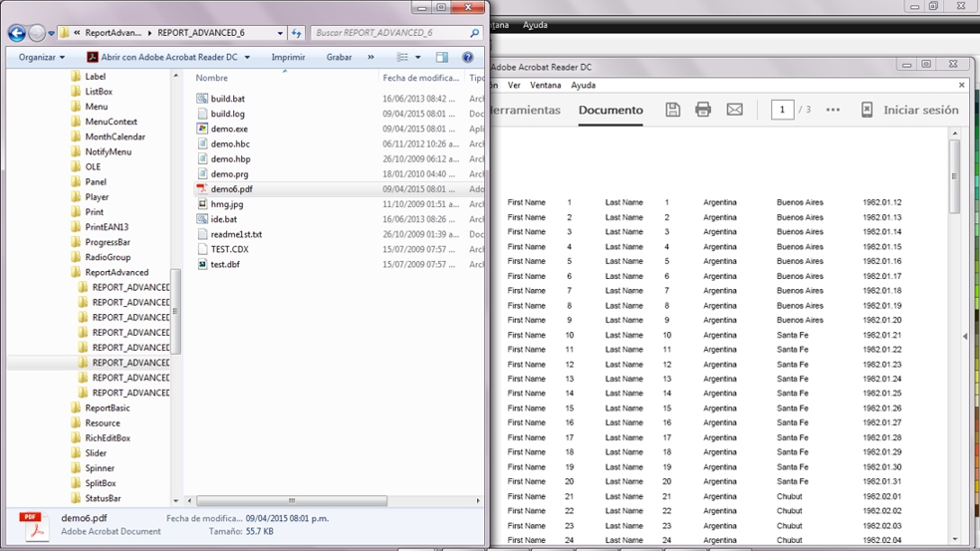Screen dimensions: 980x551
Task: Toggle the preview pane icon
Action: (442, 57)
